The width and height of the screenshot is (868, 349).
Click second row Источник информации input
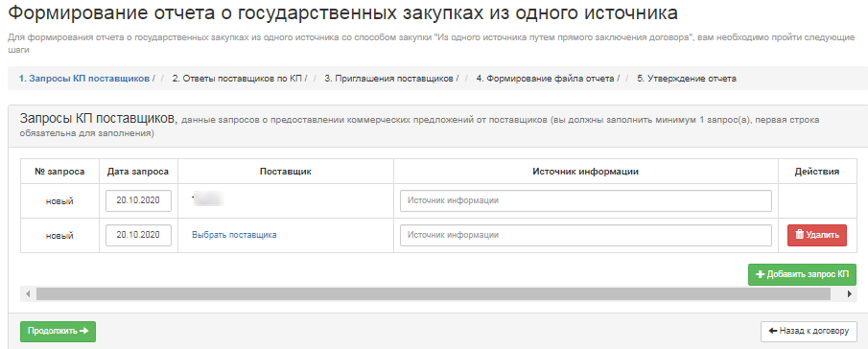tap(586, 235)
